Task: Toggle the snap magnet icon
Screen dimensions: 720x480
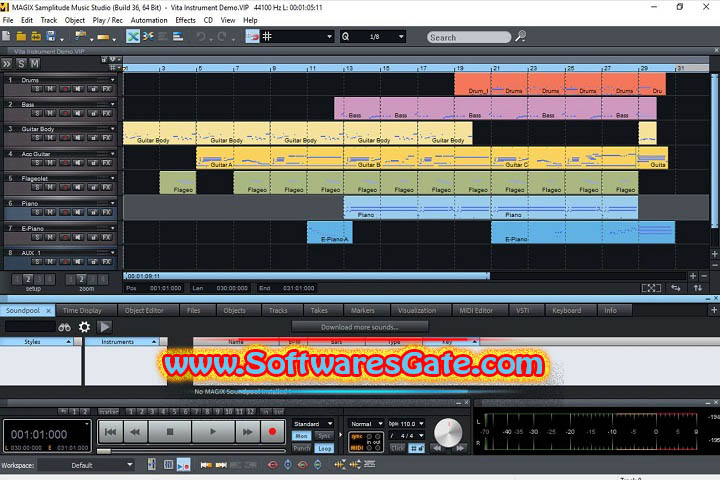Action: pos(253,36)
